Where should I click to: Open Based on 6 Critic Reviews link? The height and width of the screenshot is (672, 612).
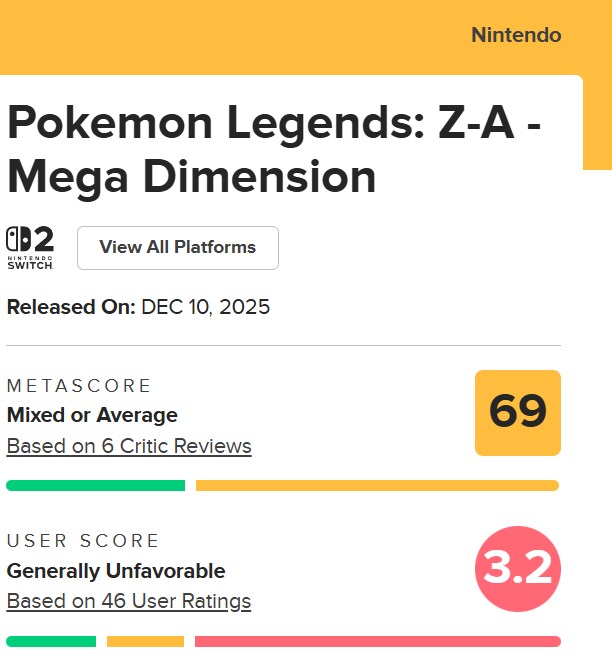[x=129, y=446]
